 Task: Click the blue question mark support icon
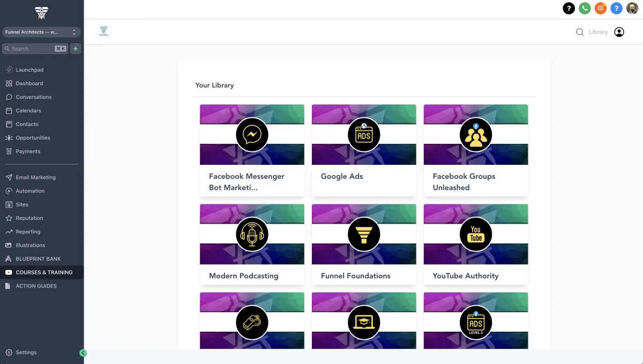click(x=617, y=8)
